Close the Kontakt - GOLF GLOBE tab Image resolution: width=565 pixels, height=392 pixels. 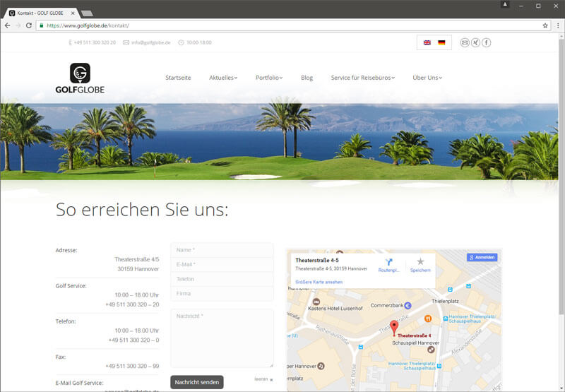73,13
